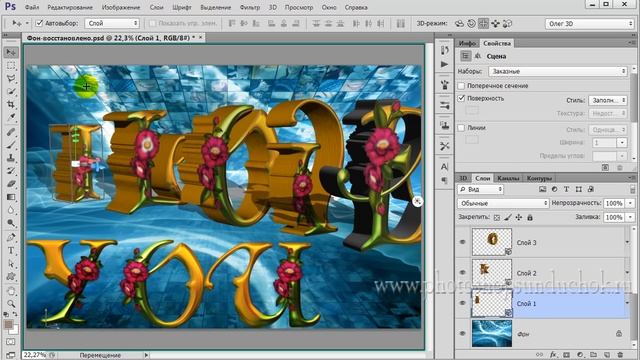Select the Dodge tool
This screenshot has width=640, height=360.
point(11,223)
